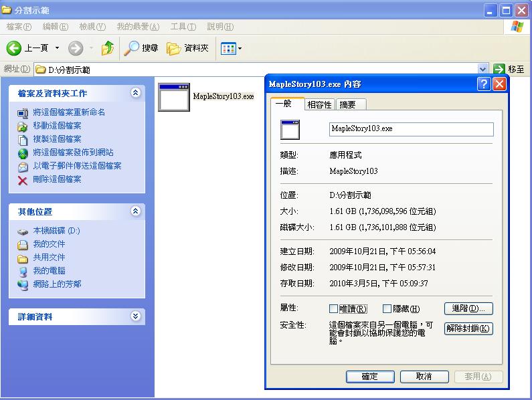The image size is (532, 400).
Task: Click the move file icon beside 移動這個檔案
Action: coord(23,126)
